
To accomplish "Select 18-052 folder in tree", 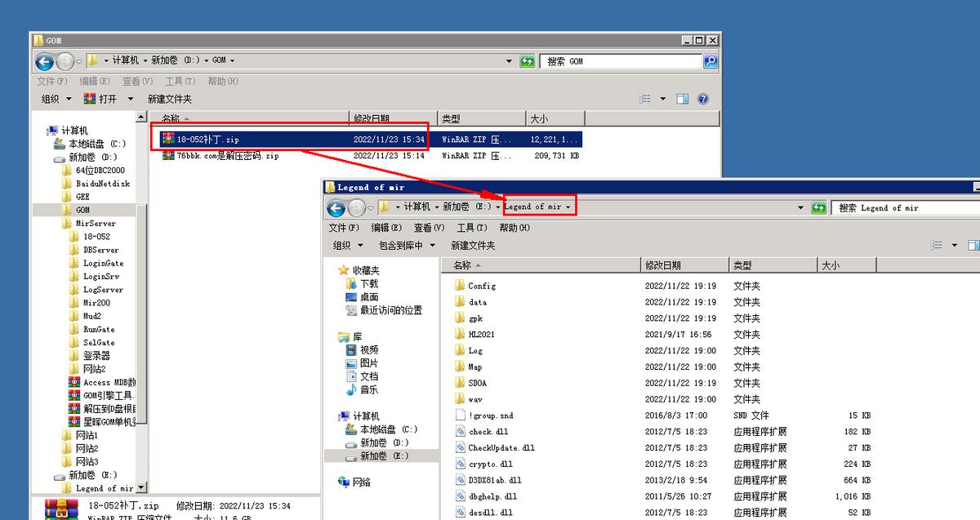I will point(89,237).
